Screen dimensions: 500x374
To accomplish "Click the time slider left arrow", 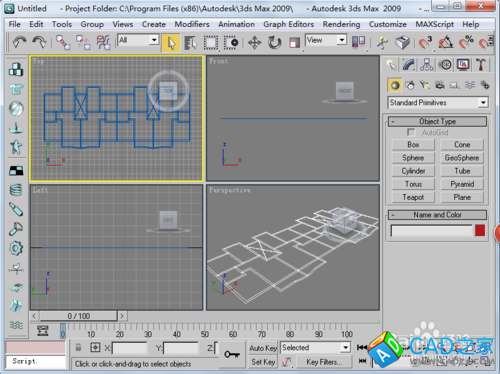I will 34,316.
